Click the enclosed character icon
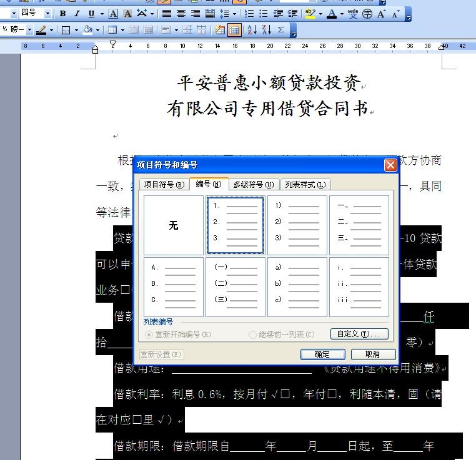This screenshot has width=476, height=460. click(367, 14)
